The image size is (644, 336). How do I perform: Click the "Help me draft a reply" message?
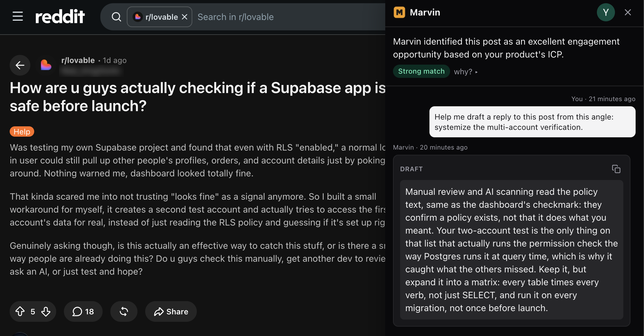pyautogui.click(x=532, y=122)
